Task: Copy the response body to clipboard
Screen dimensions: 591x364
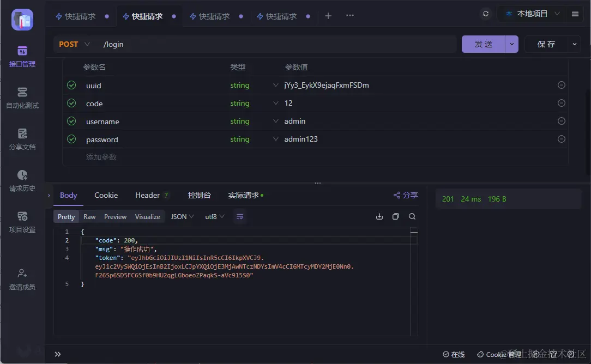Action: click(395, 216)
